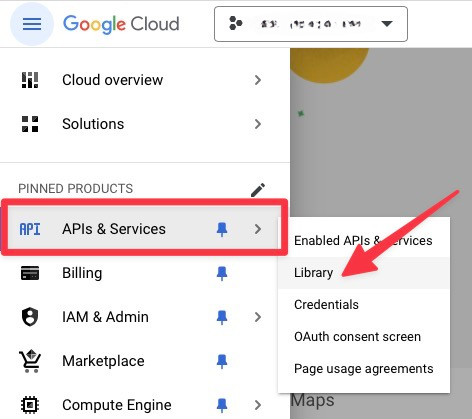Unpin Marketplace from pinned products

point(222,362)
